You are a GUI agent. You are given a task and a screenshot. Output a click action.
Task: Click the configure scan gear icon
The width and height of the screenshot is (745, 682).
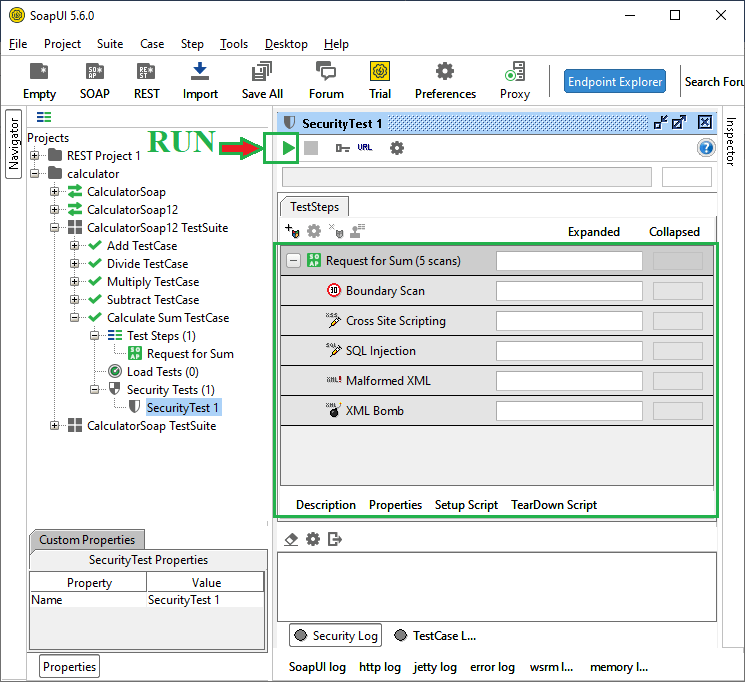click(314, 231)
